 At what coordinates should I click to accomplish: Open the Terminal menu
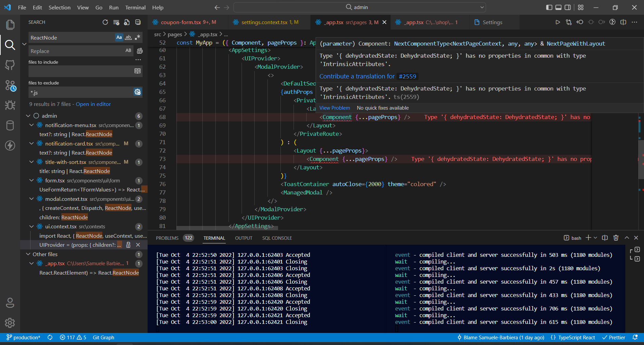click(x=135, y=7)
